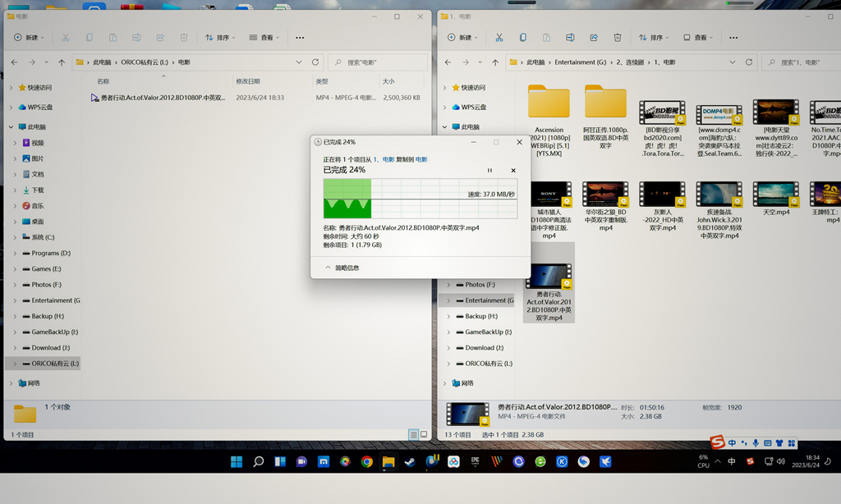The width and height of the screenshot is (841, 504).
Task: Open Steam from the taskbar
Action: tap(409, 462)
